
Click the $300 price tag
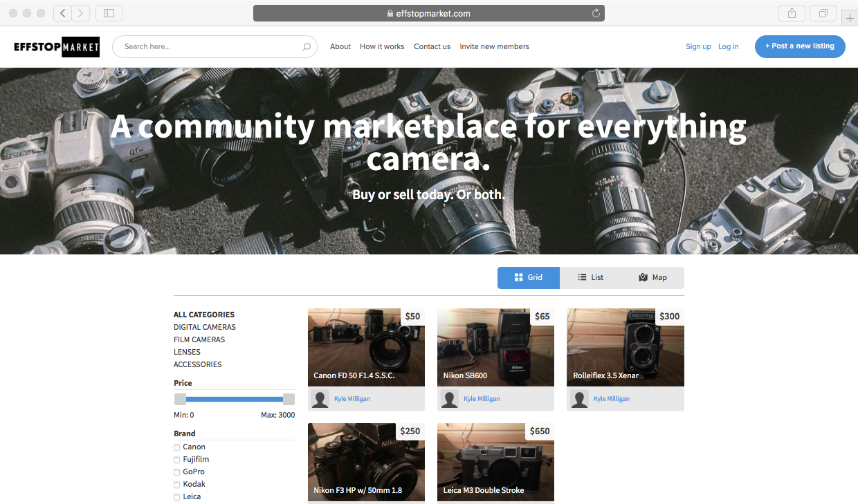pos(669,317)
